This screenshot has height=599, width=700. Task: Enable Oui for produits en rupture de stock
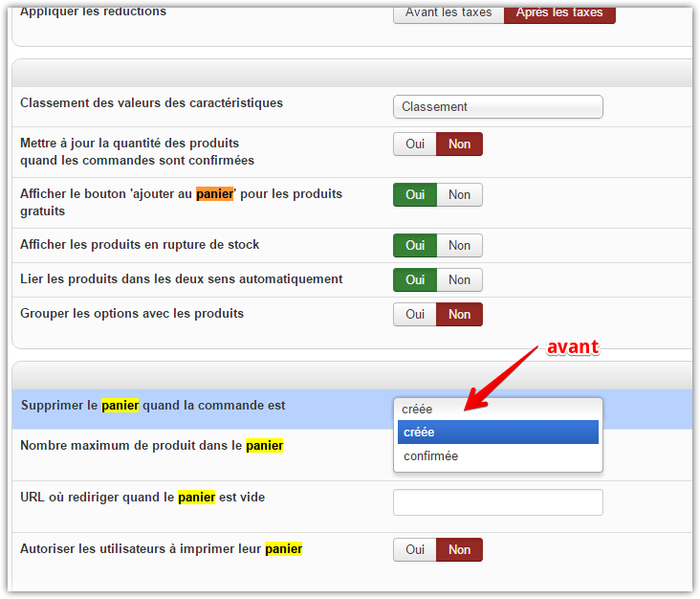point(415,245)
